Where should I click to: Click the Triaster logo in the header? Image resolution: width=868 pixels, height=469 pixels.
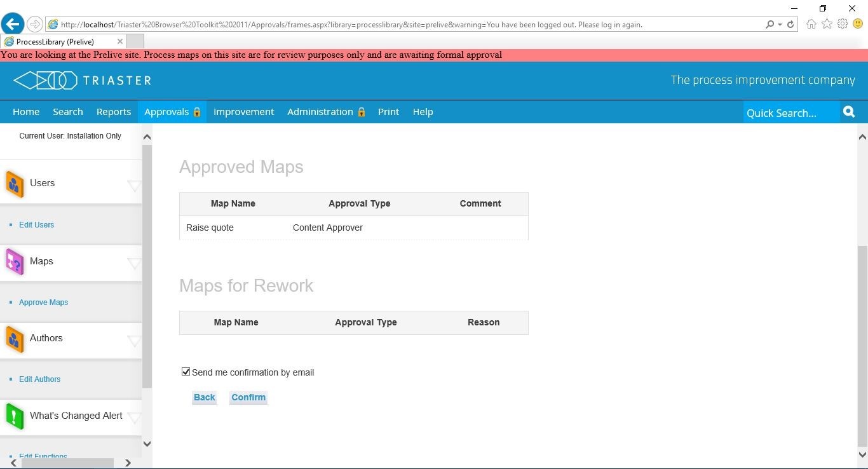[81, 80]
